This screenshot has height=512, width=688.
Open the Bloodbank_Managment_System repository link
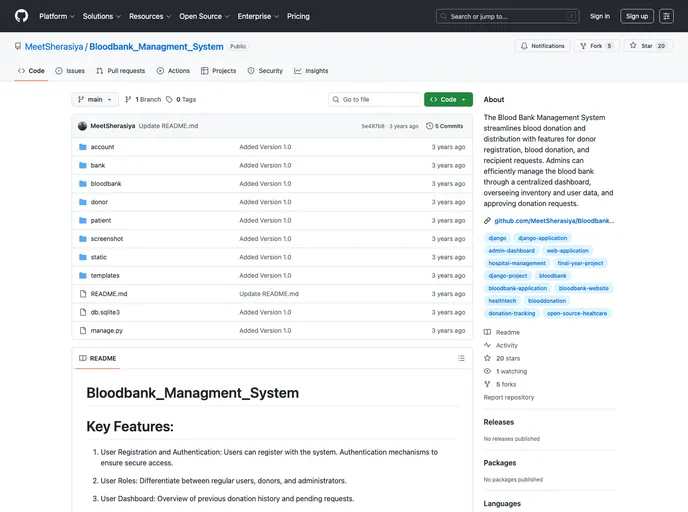point(156,47)
